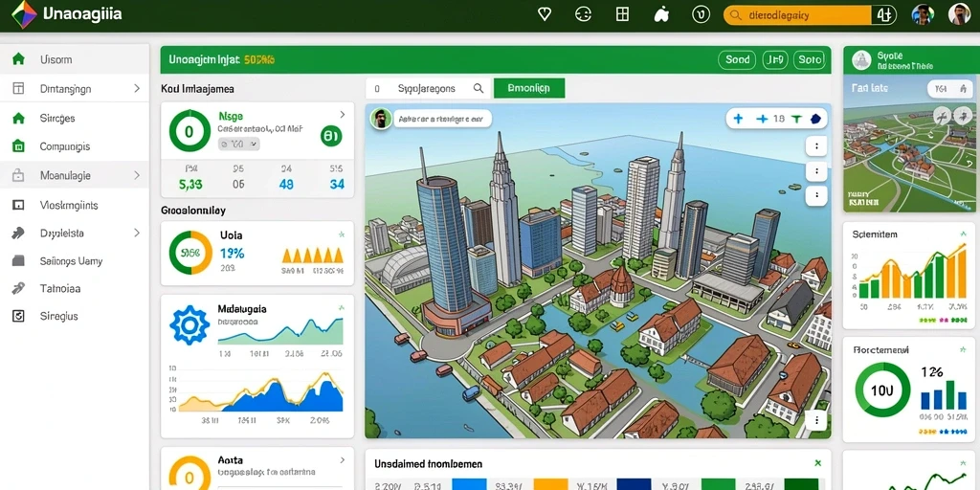980x490 pixels.
Task: Toggle the star on the 'Uoia' card
Action: pyautogui.click(x=342, y=234)
